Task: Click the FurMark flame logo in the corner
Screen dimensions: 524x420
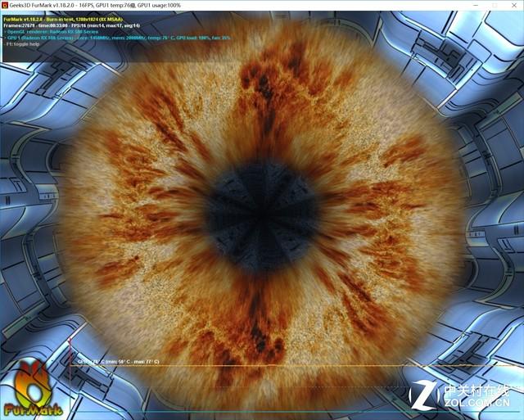Action: click(33, 388)
